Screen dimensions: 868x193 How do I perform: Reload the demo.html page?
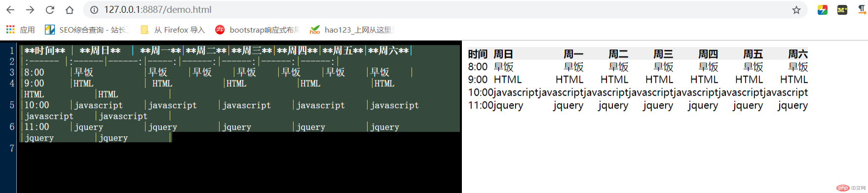50,10
